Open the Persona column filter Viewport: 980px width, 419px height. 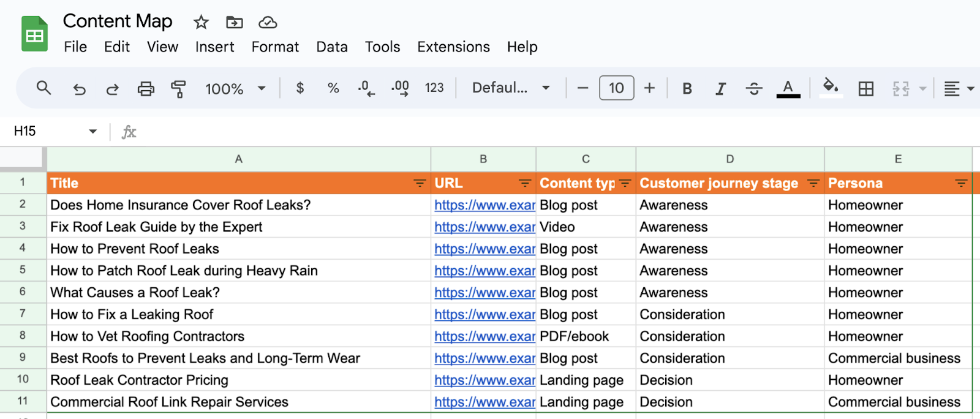click(961, 183)
